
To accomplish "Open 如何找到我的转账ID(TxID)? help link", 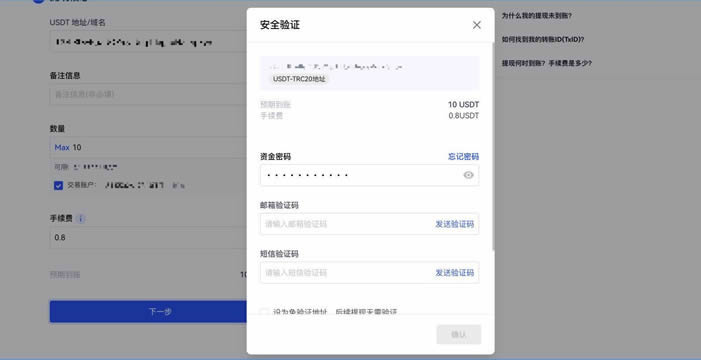I will [543, 39].
